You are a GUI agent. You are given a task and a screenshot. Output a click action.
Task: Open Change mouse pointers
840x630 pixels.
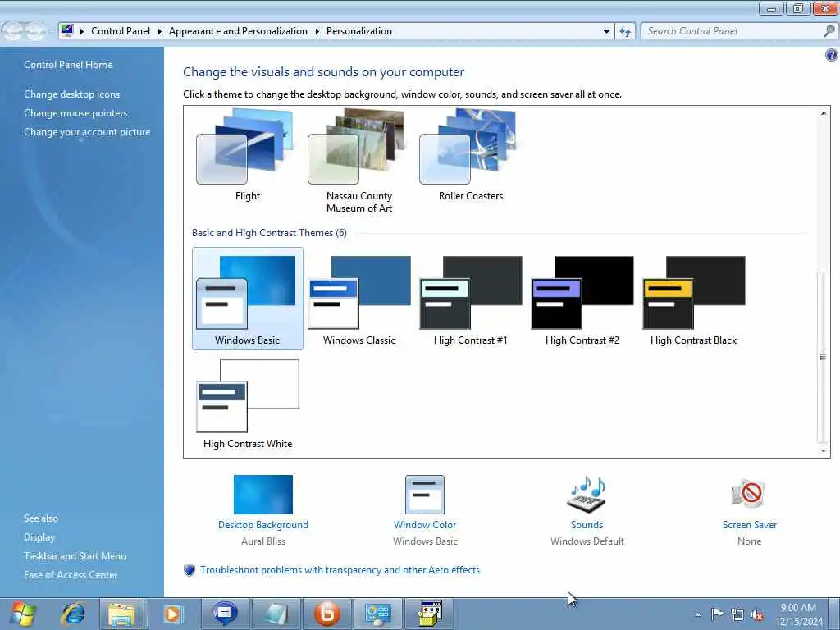click(75, 113)
